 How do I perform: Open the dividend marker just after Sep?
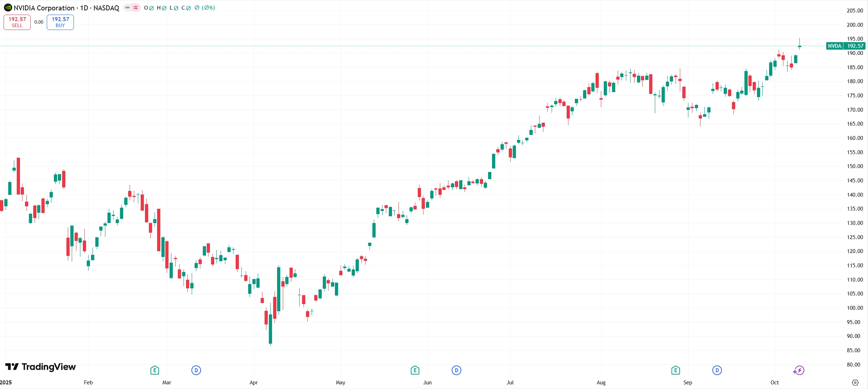pos(717,370)
